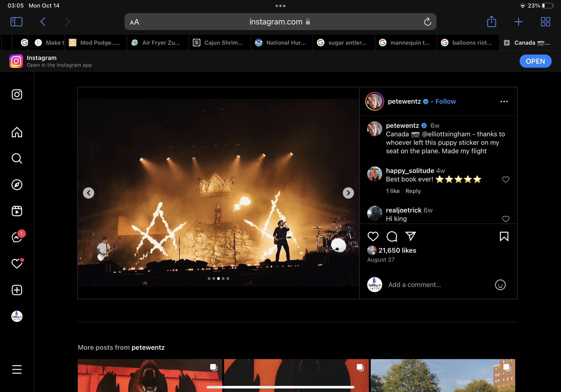Tap the battery status indicator
561x392 pixels.
coord(547,6)
